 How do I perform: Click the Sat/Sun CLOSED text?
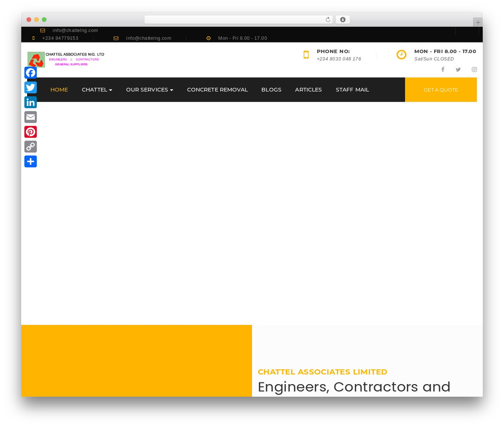point(434,59)
